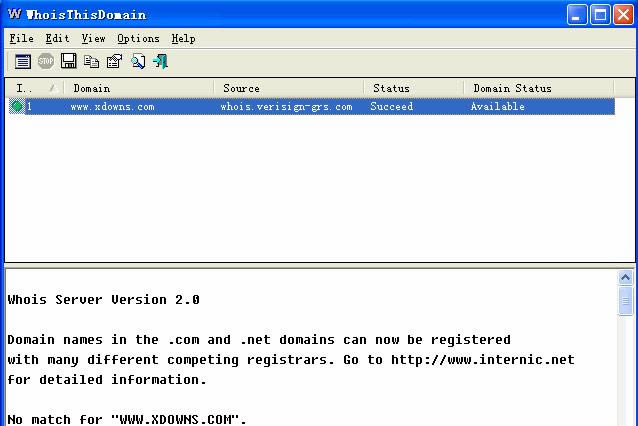The height and width of the screenshot is (426, 638).
Task: Click the green status icon in row 1
Action: (17, 107)
